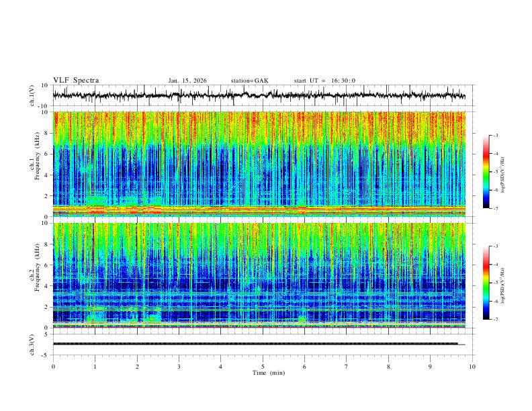Click tick label "6" on the Time axis
Image resolution: width=532 pixels, height=411 pixels.
305,367
